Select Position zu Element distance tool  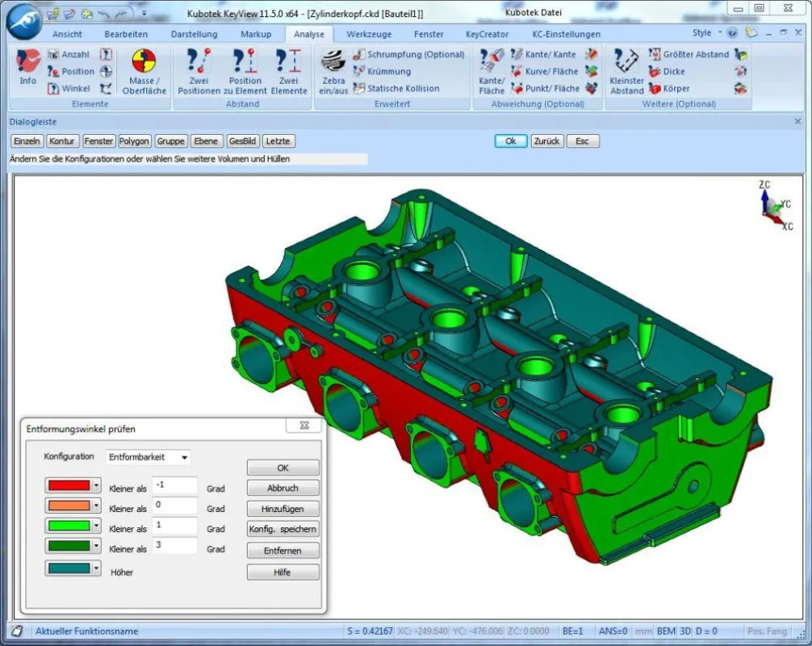pyautogui.click(x=245, y=72)
